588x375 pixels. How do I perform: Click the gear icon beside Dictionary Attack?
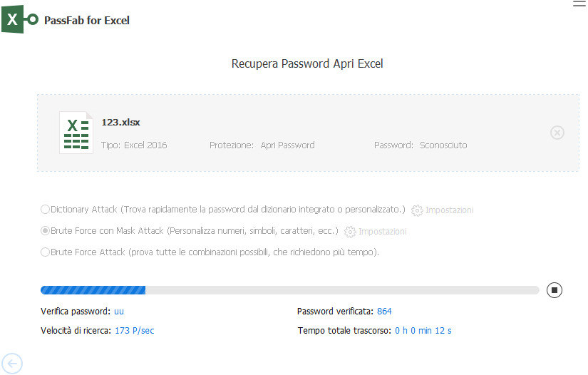[417, 210]
